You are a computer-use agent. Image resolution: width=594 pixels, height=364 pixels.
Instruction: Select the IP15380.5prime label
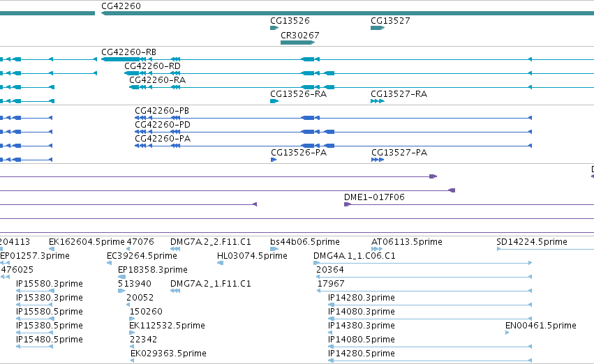(x=50, y=326)
